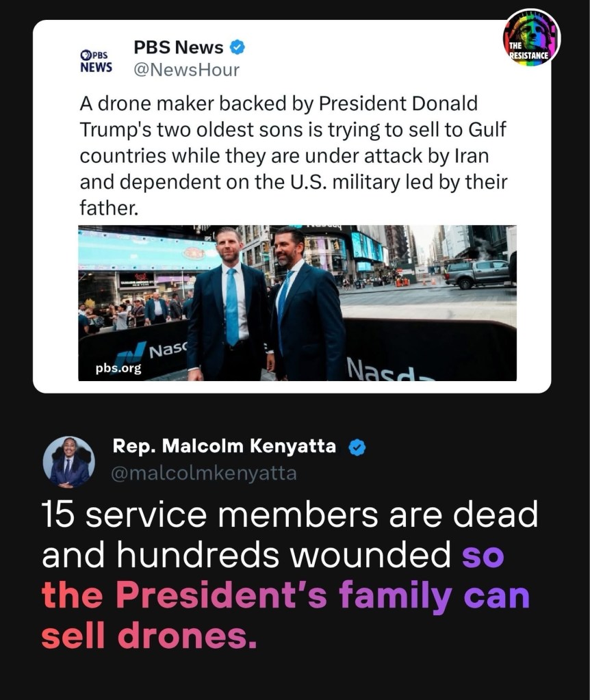Click the '15 service members are dead' line
590x700 pixels.
pos(289,515)
